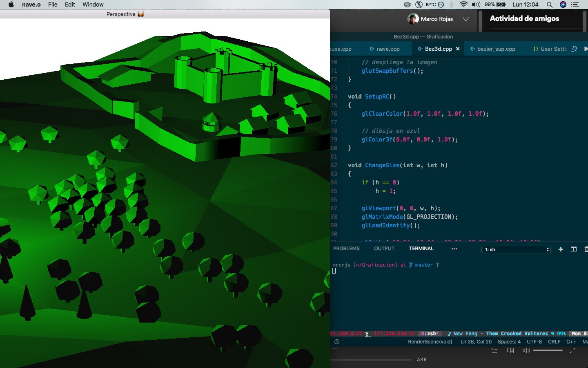Seek in the Spotify playback progress bar
Image resolution: width=588 pixels, height=368 pixels.
pos(371,360)
